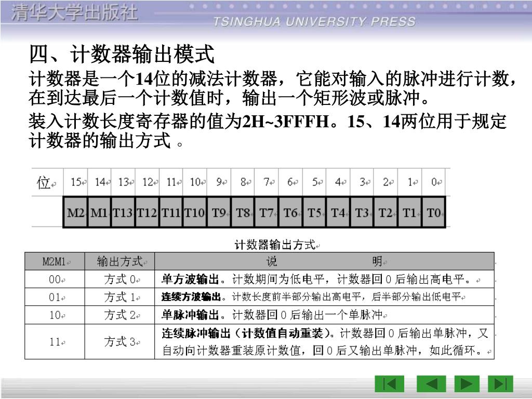Select the T5 bit cell

314,212
